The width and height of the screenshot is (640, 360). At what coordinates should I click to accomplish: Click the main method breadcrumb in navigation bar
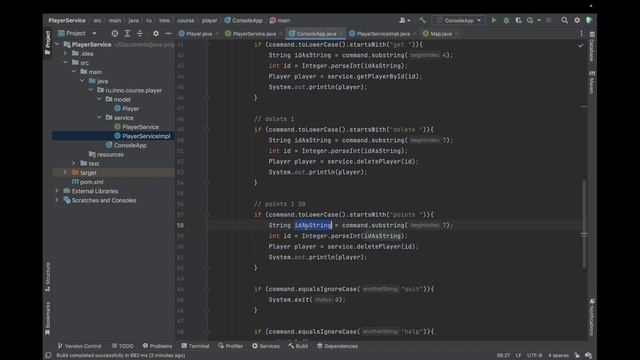click(280, 20)
